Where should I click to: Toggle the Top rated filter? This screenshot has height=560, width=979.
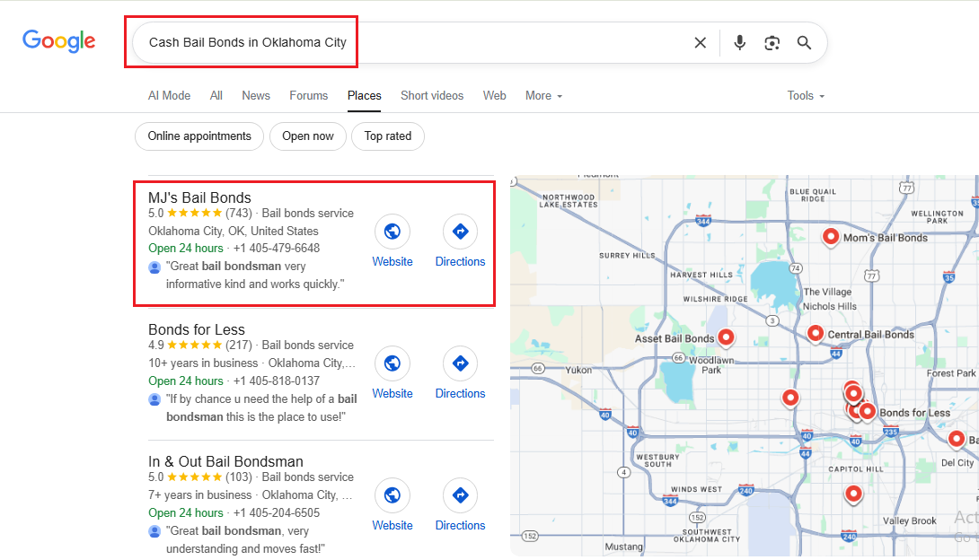click(388, 136)
